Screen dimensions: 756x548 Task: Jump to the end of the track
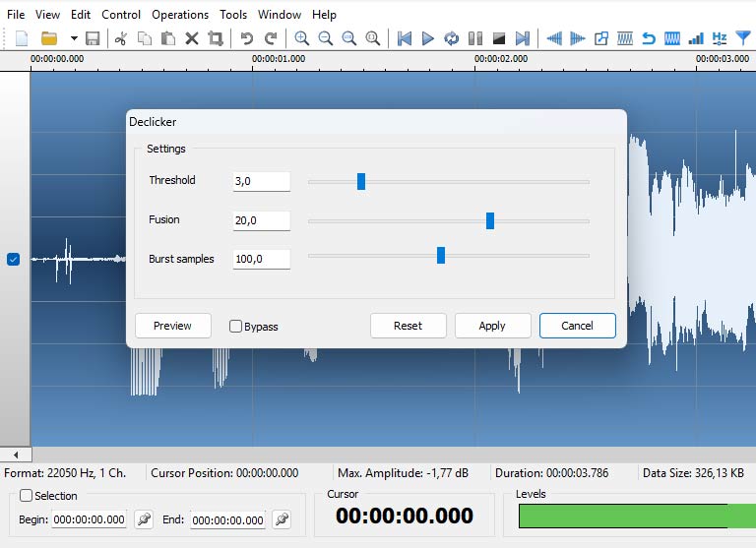click(x=523, y=38)
